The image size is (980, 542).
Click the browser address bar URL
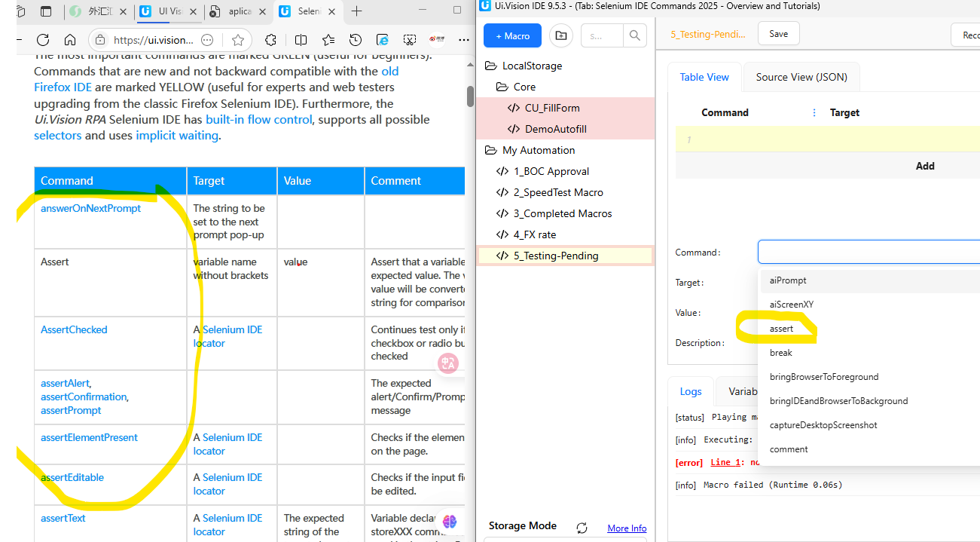(153, 40)
